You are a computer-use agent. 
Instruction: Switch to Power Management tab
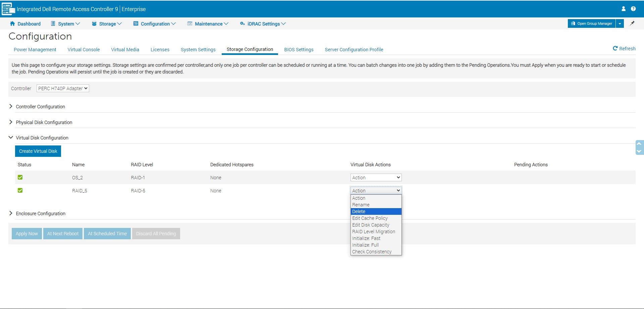tap(35, 50)
